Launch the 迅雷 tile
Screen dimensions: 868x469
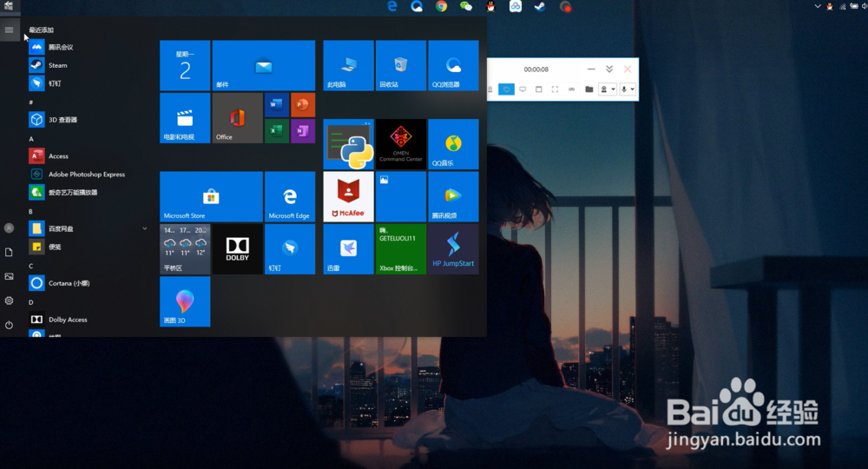(x=348, y=249)
